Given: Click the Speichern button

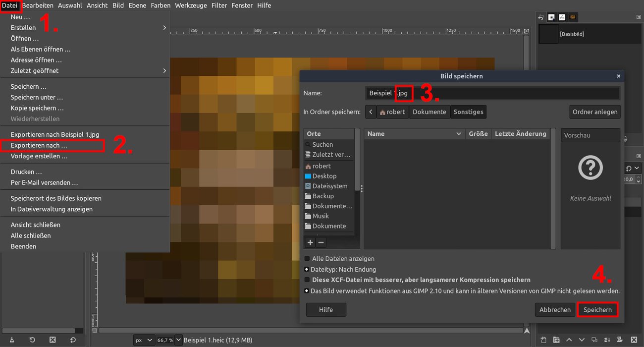Looking at the screenshot, I should [597, 309].
